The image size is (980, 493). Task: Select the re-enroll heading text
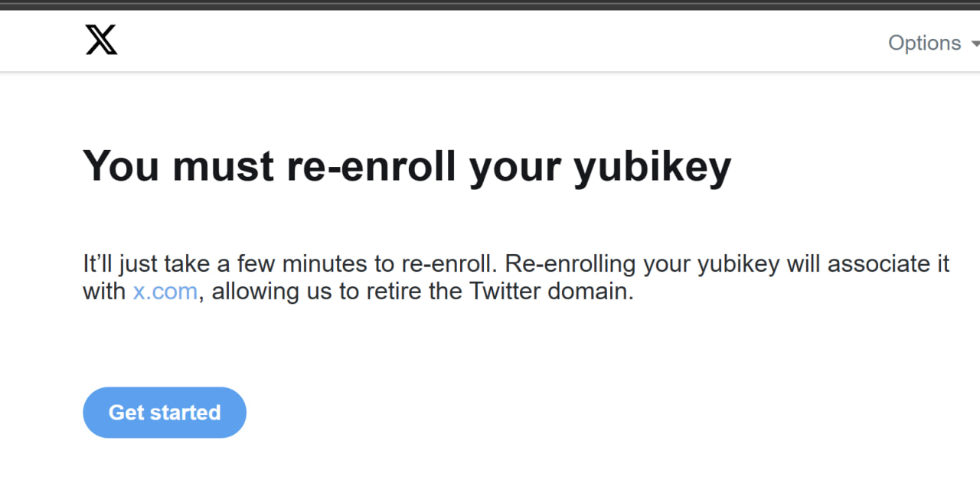coord(406,165)
